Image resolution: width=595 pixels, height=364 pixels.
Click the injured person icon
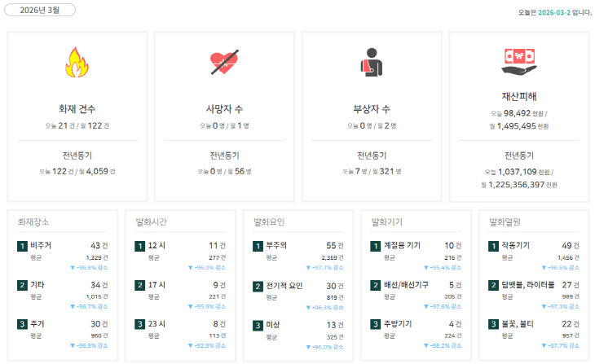pyautogui.click(x=371, y=64)
